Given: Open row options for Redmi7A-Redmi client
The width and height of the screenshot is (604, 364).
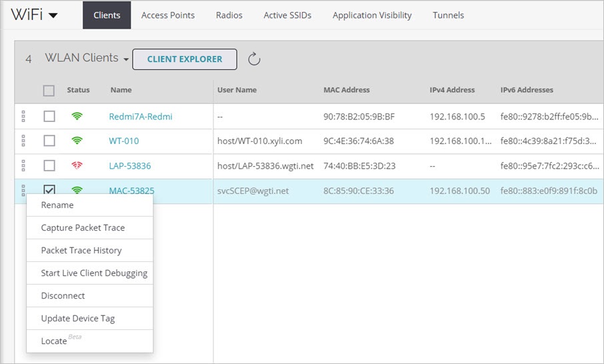Looking at the screenshot, I should point(23,117).
